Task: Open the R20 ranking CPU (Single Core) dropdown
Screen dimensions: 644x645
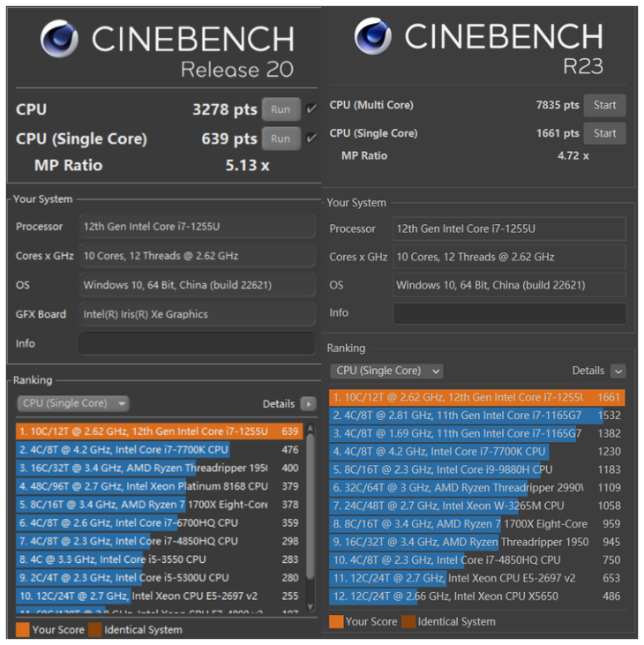Action: click(x=73, y=403)
